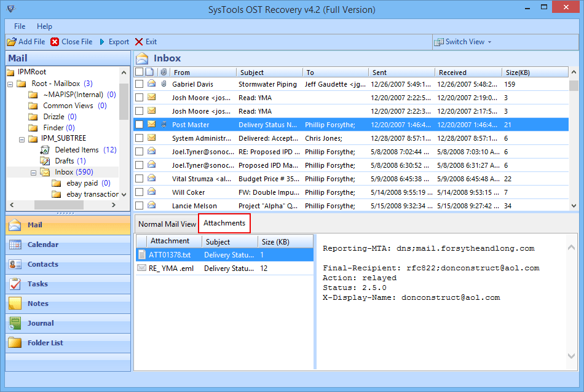The height and width of the screenshot is (392, 584).
Task: Click the red Close File icon
Action: pyautogui.click(x=55, y=42)
